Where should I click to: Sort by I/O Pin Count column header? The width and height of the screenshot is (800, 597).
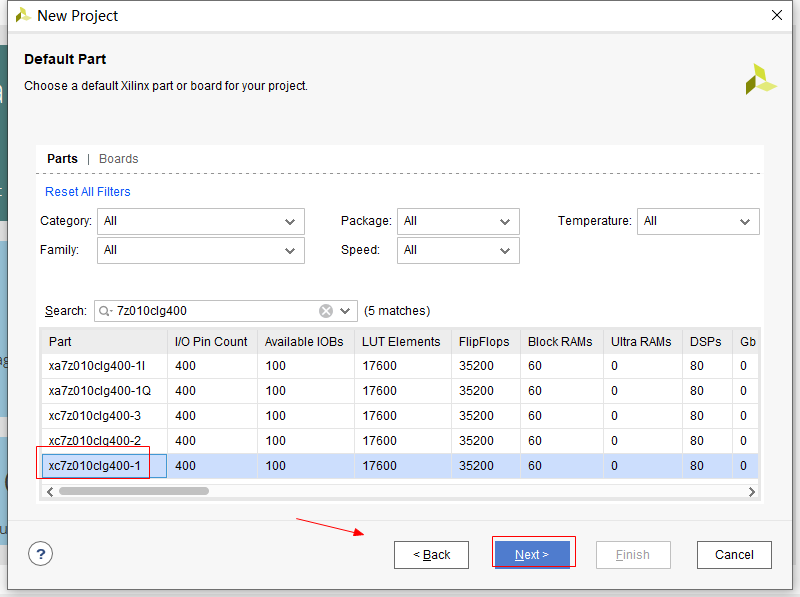tap(212, 342)
